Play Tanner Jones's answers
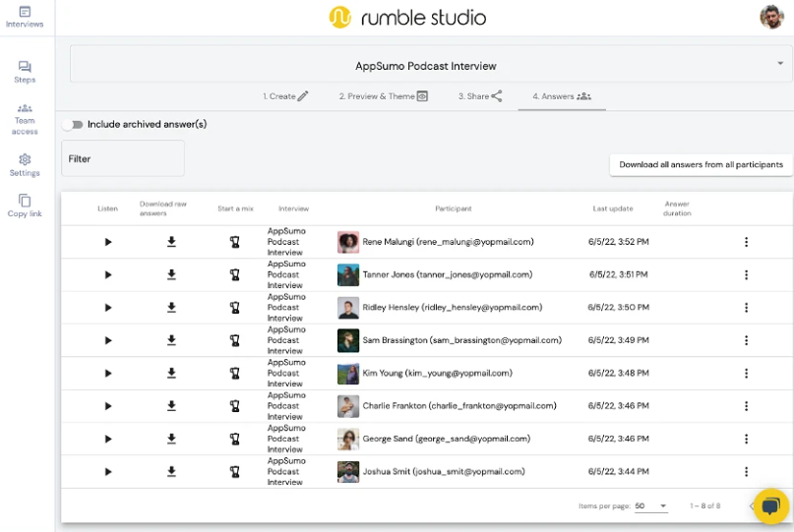The height and width of the screenshot is (532, 794). pos(108,275)
